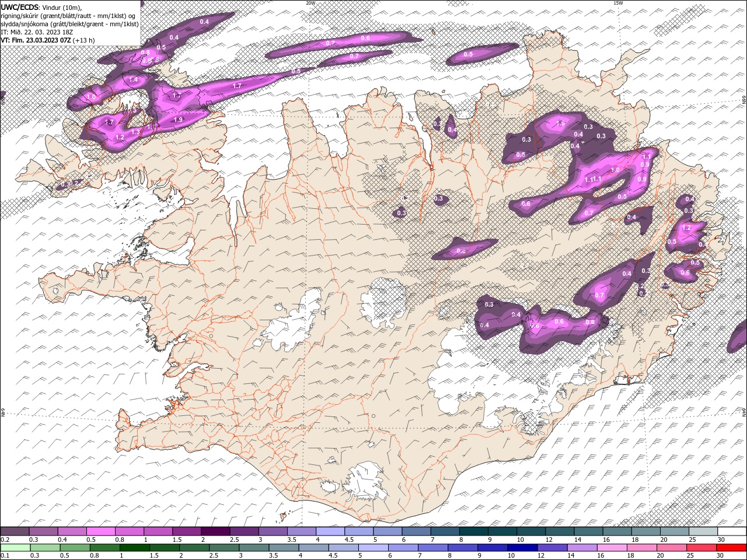
Task: Select the 'rigning/skúrir' legend description line
Action: pyautogui.click(x=68, y=15)
